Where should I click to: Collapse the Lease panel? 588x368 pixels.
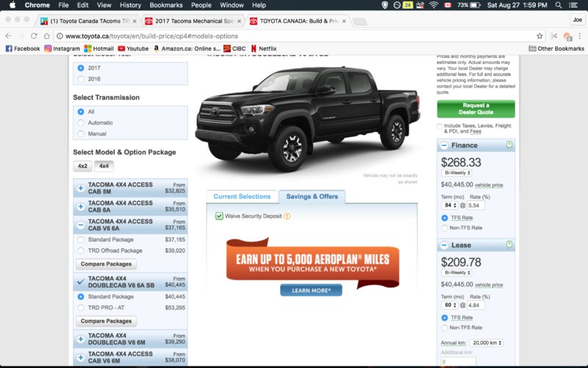point(444,245)
